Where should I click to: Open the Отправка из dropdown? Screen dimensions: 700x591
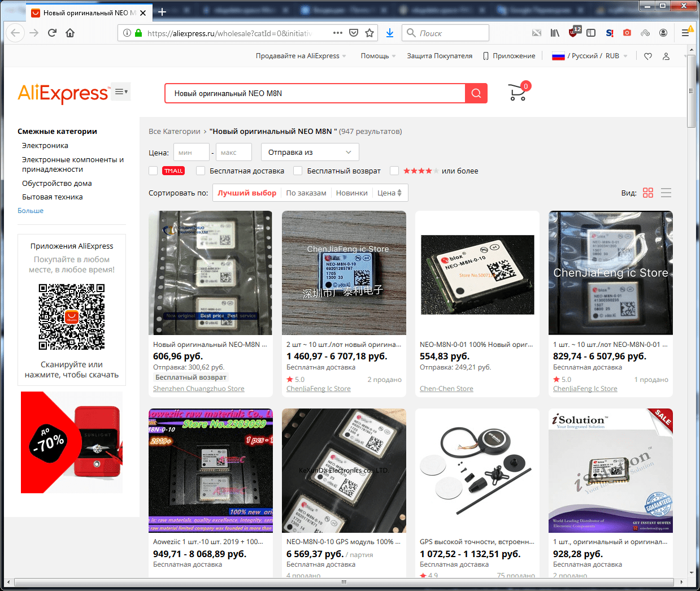click(310, 152)
